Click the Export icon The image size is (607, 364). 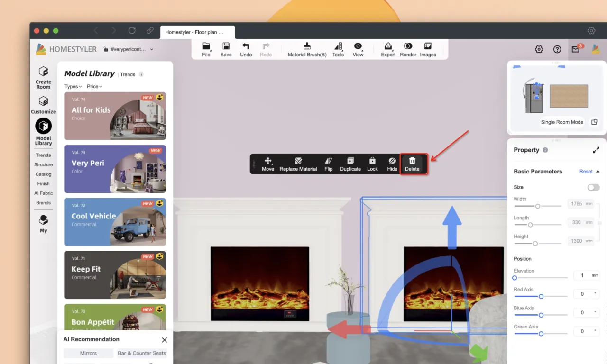coord(388,46)
